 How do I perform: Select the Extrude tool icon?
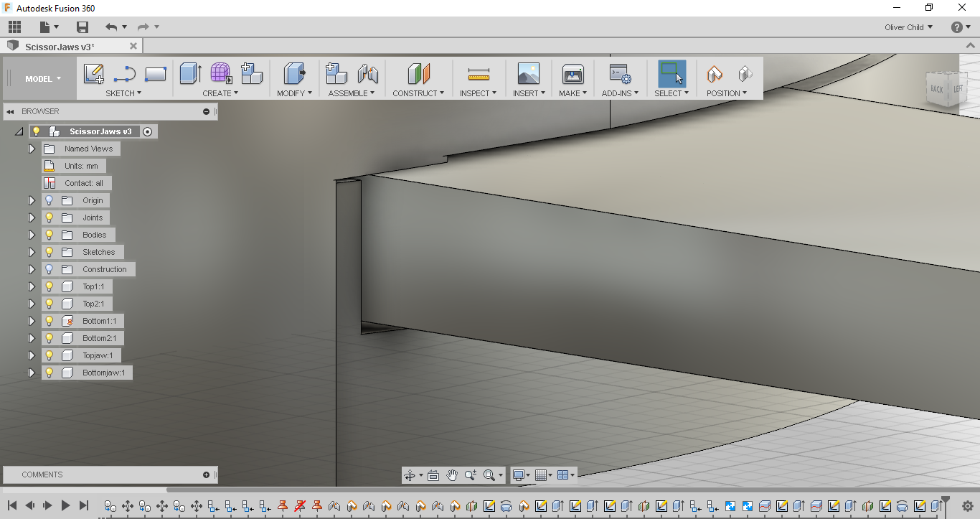point(190,73)
